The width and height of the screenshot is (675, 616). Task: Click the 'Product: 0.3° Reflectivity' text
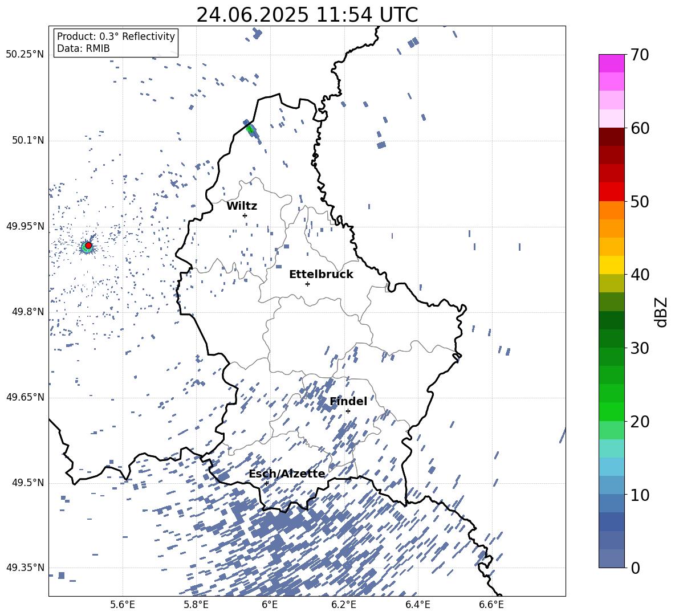(x=116, y=36)
